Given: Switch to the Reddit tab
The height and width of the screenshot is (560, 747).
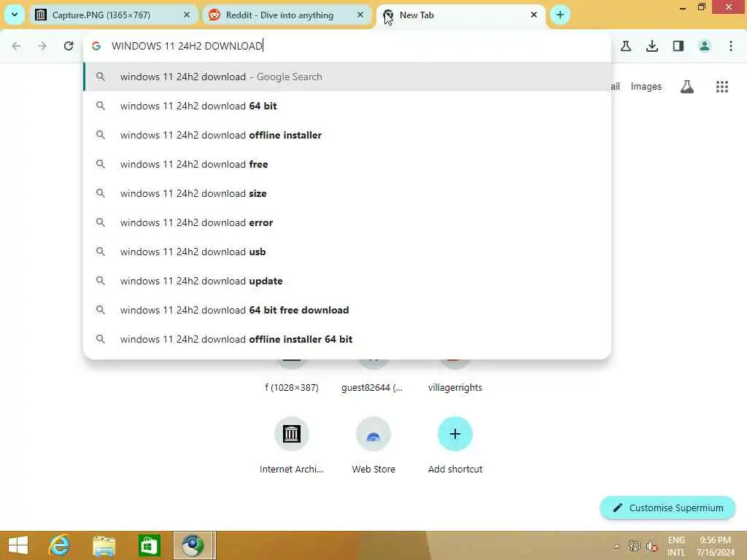Looking at the screenshot, I should point(287,15).
